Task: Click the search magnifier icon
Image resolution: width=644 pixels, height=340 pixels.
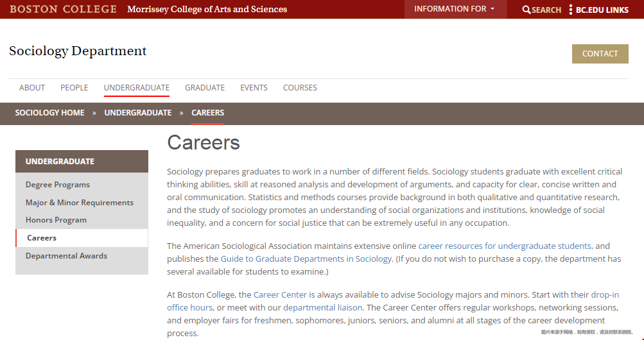Action: 526,10
